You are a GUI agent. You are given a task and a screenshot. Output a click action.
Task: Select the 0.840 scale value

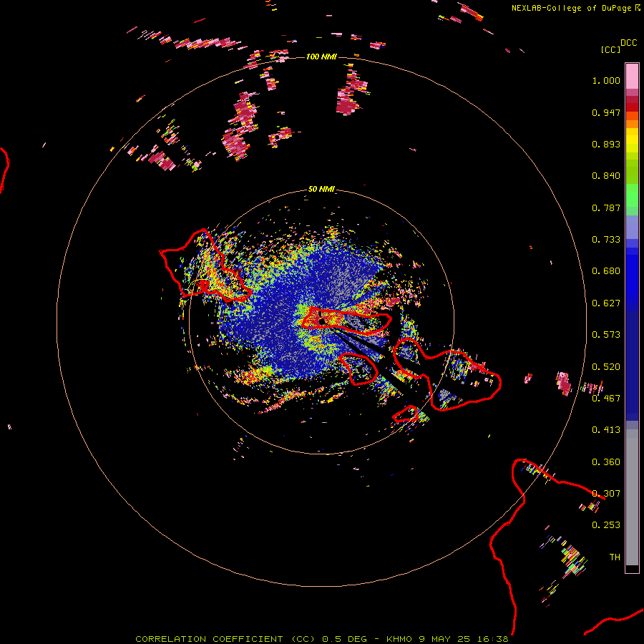point(606,176)
